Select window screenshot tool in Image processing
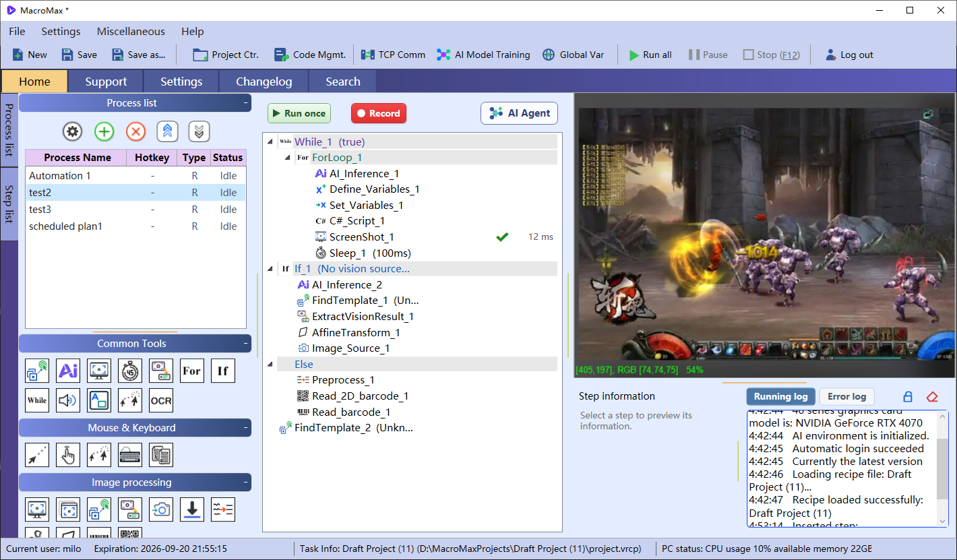Screen dimensions: 957x560 pyautogui.click(x=68, y=509)
